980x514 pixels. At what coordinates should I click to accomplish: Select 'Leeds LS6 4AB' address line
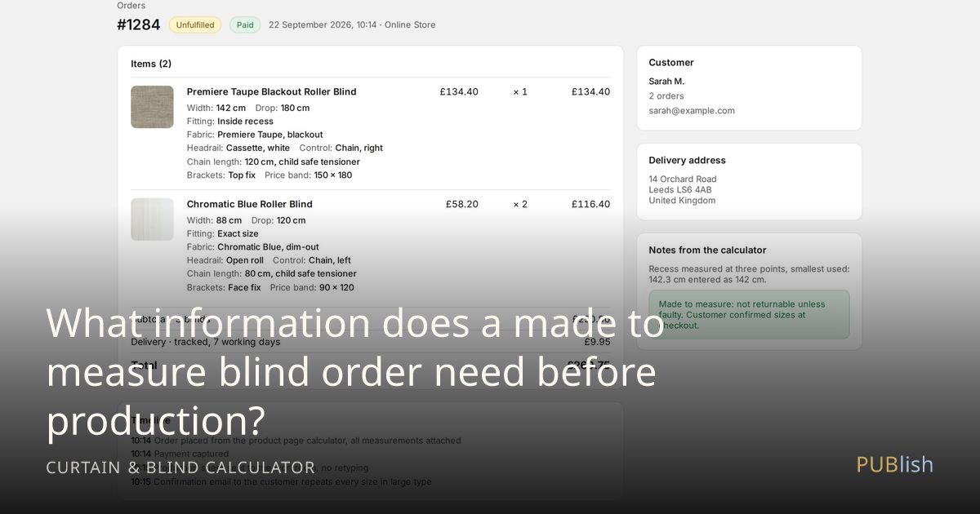click(680, 189)
